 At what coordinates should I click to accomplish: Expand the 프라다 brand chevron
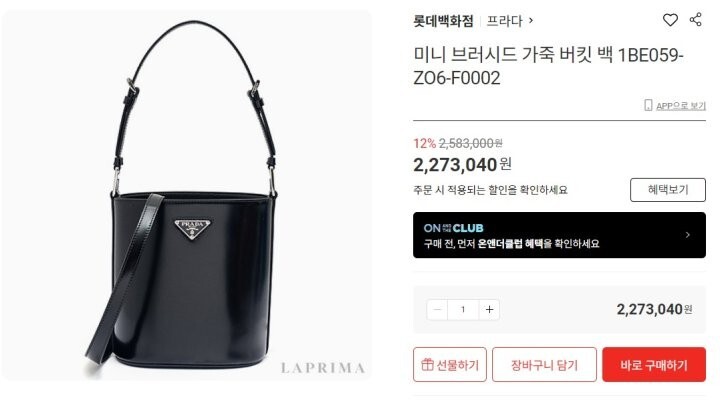point(531,20)
